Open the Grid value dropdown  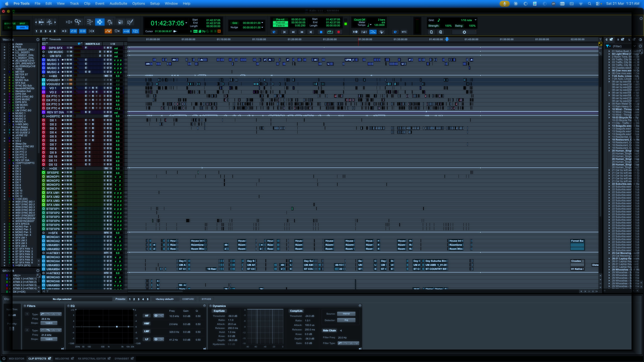(x=262, y=23)
